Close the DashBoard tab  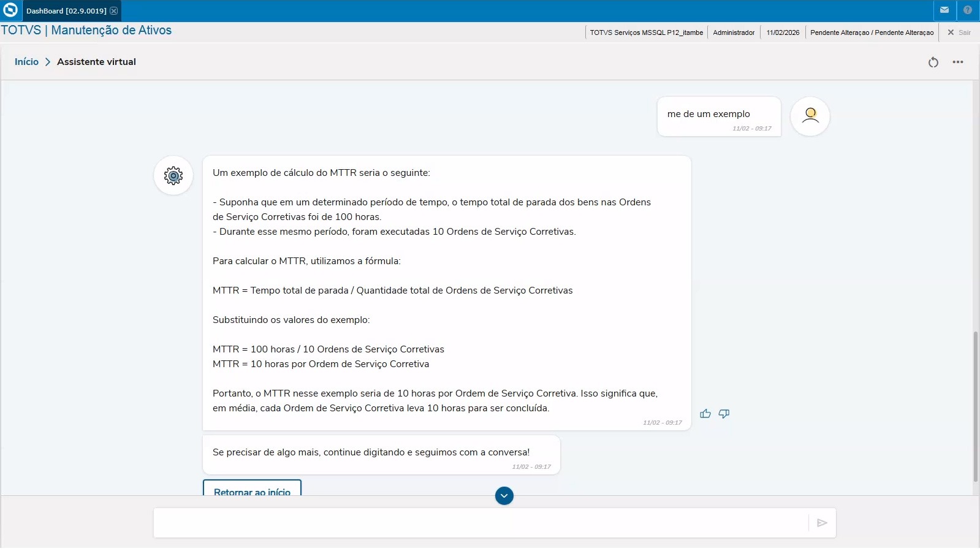click(113, 11)
